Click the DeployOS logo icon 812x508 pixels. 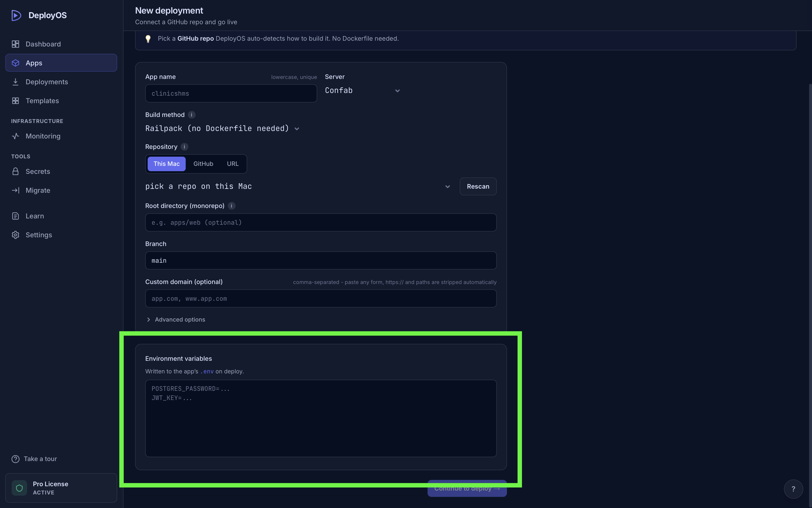(16, 15)
